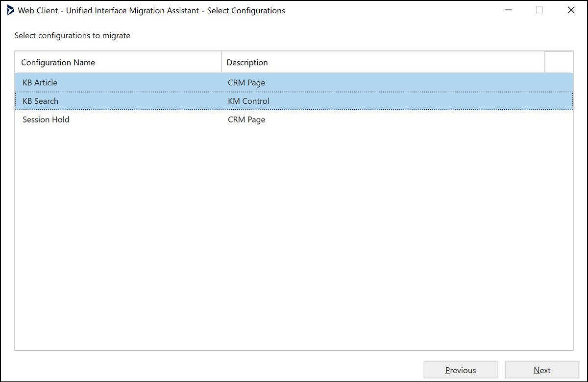Screen dimensions: 588x382
Task: Click the KM Control description cell
Action: point(248,101)
